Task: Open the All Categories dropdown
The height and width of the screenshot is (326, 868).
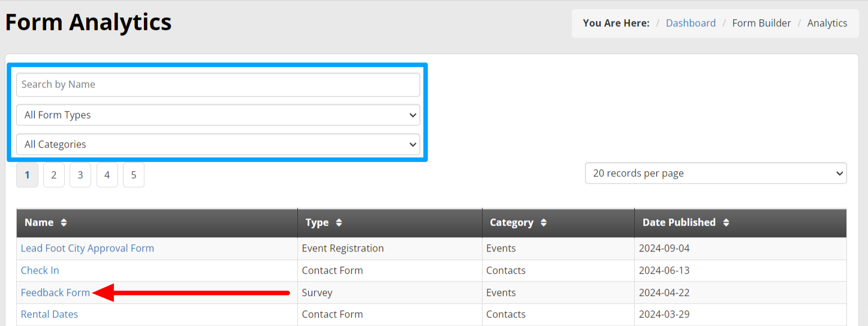Action: [x=218, y=144]
